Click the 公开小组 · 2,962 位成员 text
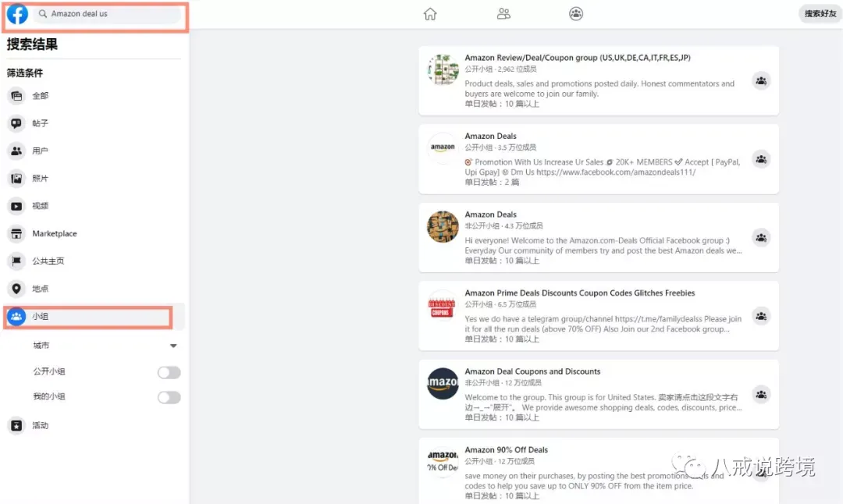The image size is (843, 504). coord(500,69)
